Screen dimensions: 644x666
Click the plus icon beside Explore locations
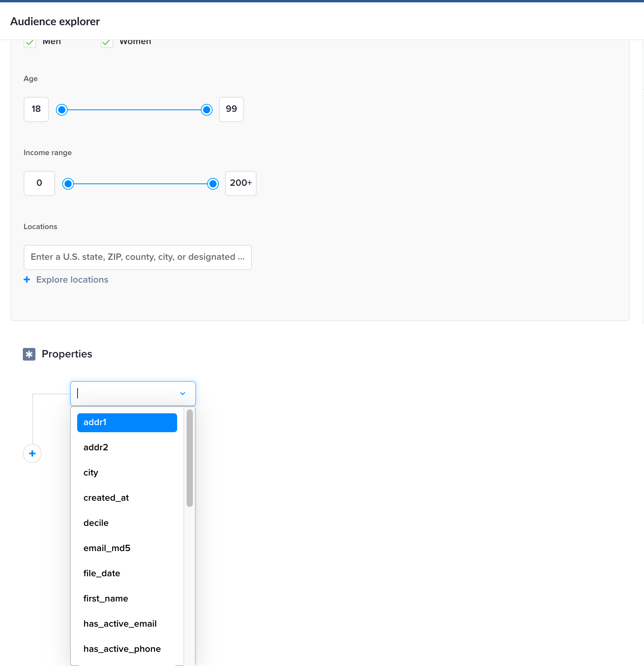click(x=27, y=279)
